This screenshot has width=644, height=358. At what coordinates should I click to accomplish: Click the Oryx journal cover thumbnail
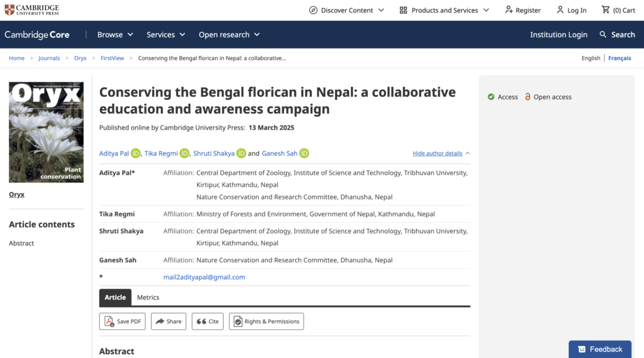tap(46, 132)
